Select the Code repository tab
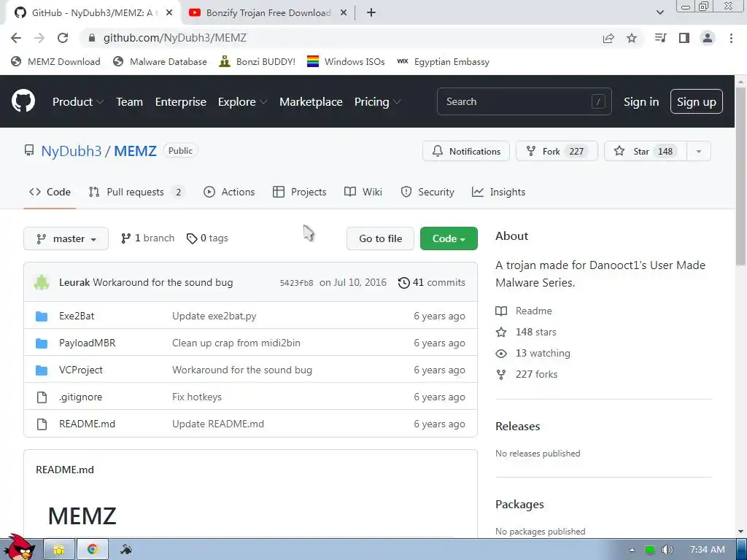Viewport: 747px width, 560px height. (50, 192)
